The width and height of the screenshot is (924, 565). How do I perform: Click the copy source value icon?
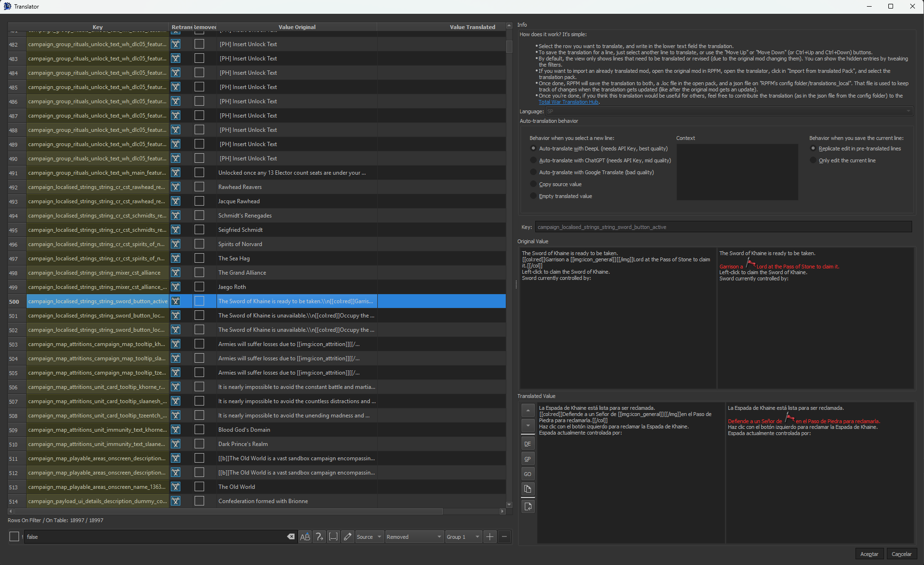coord(528,489)
